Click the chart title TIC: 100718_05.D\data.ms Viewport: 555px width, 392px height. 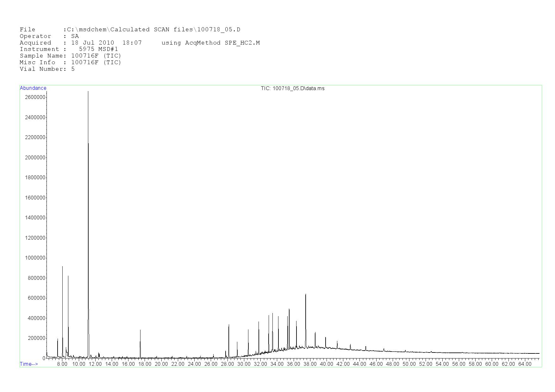point(292,89)
